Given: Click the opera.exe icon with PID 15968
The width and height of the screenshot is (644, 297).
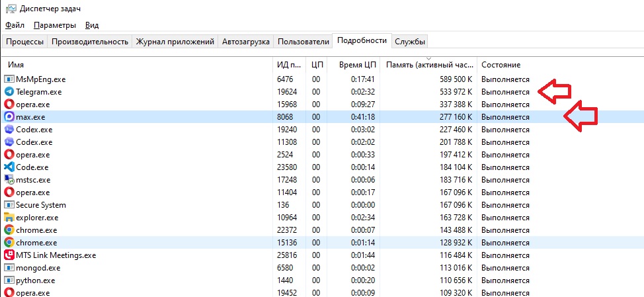Looking at the screenshot, I should coord(9,105).
